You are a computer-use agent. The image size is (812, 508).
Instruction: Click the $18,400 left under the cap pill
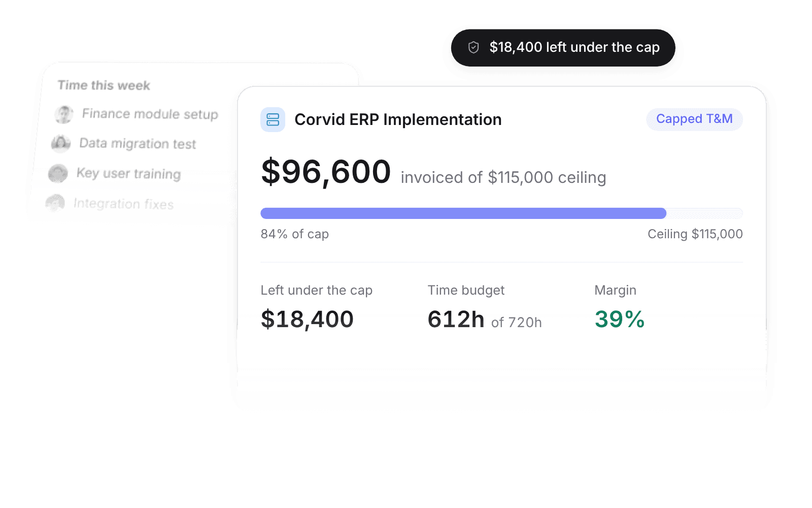point(563,48)
